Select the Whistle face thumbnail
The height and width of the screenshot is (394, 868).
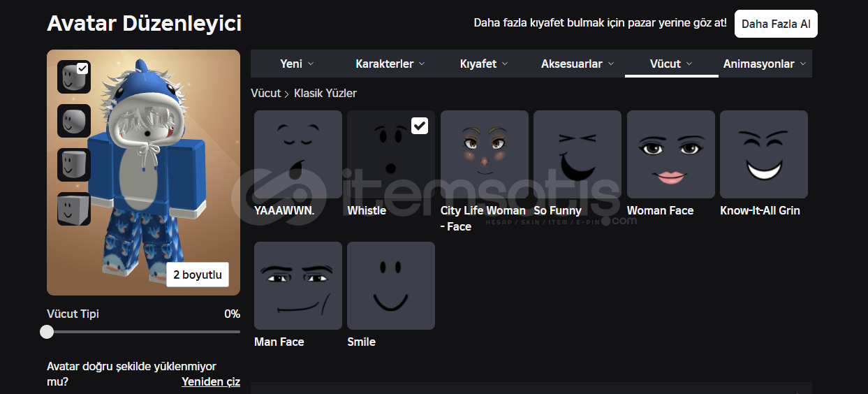click(391, 154)
